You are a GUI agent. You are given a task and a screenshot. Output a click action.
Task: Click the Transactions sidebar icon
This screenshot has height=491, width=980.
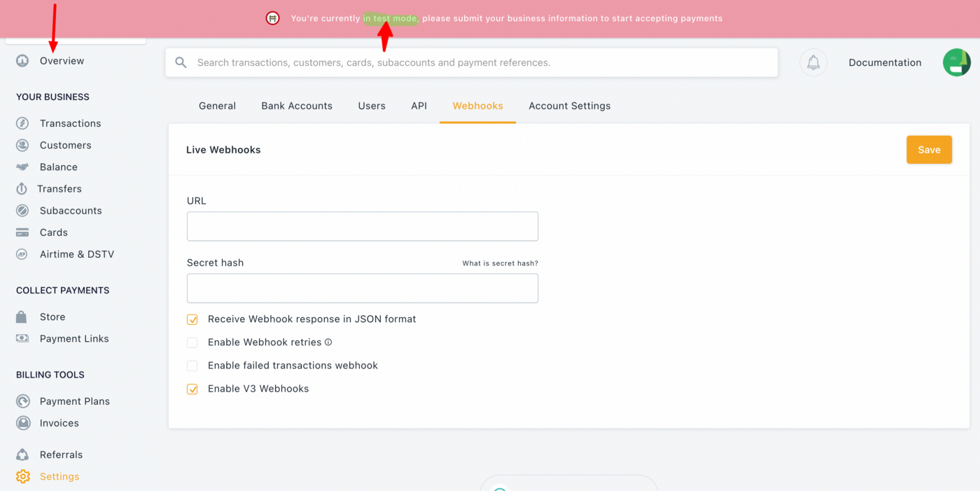[x=22, y=123]
